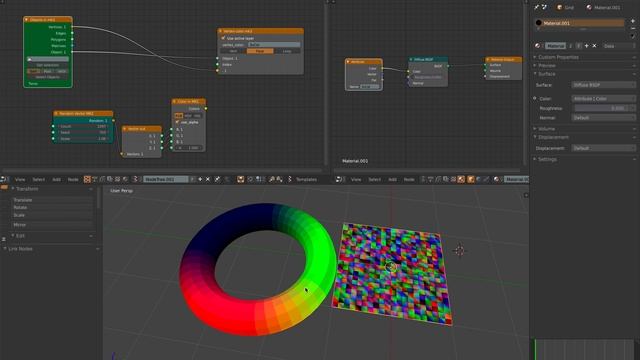The height and width of the screenshot is (360, 640).
Task: Open the View menu in the left node editor header
Action: click(20, 179)
